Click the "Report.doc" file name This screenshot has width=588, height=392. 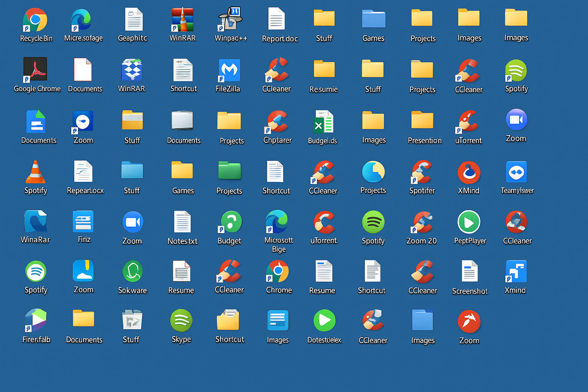(280, 39)
